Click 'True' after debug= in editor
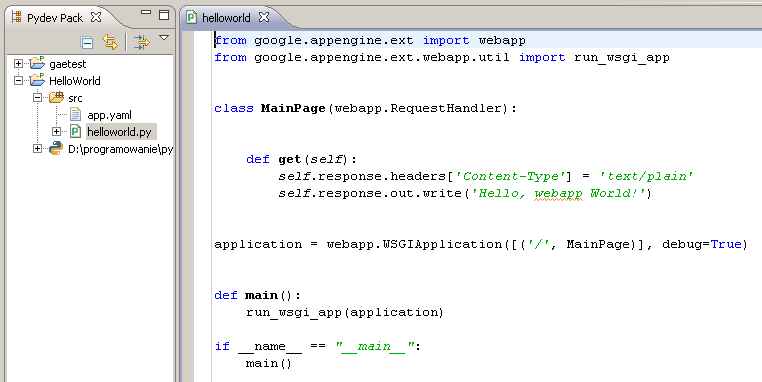The image size is (762, 382). point(726,244)
